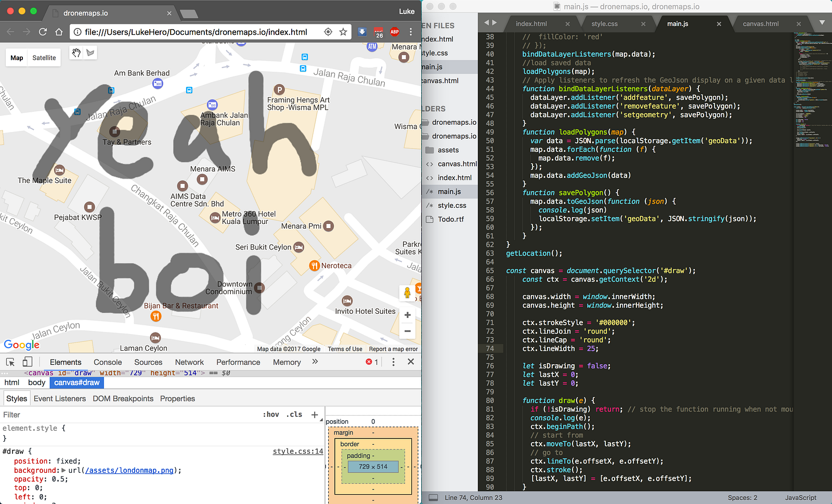Select the polygon drawing tool on map
Screen dimensions: 832x504
tap(90, 52)
